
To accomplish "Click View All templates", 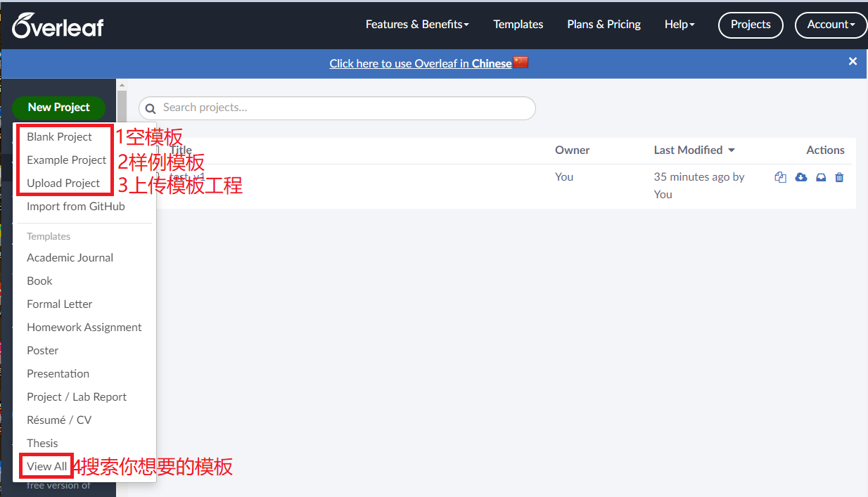I will 46,466.
